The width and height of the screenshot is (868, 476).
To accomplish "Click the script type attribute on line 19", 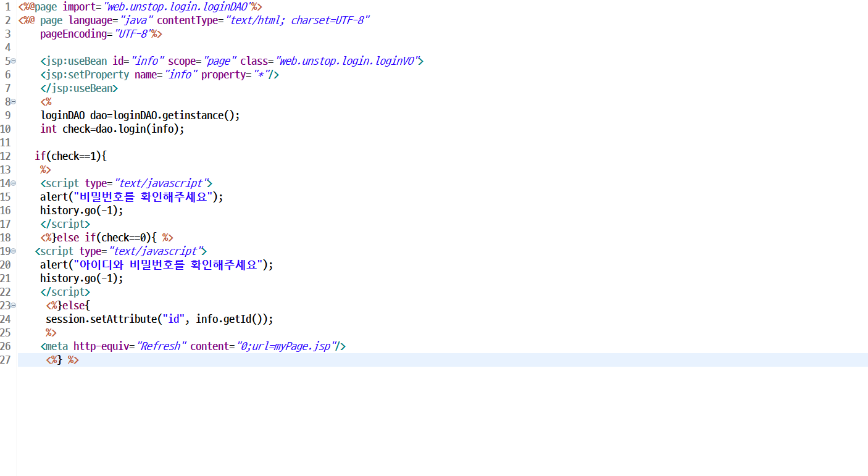I will coord(143,251).
